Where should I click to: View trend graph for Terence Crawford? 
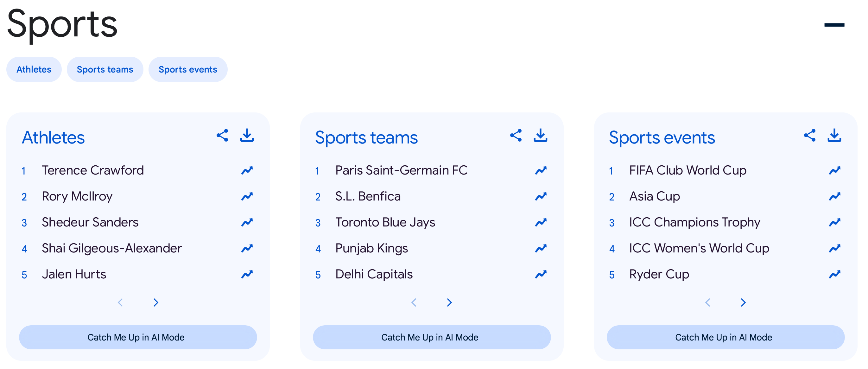point(247,170)
